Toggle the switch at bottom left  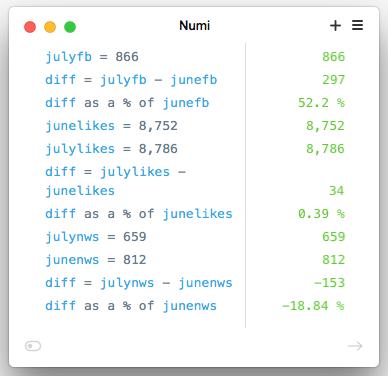[33, 346]
